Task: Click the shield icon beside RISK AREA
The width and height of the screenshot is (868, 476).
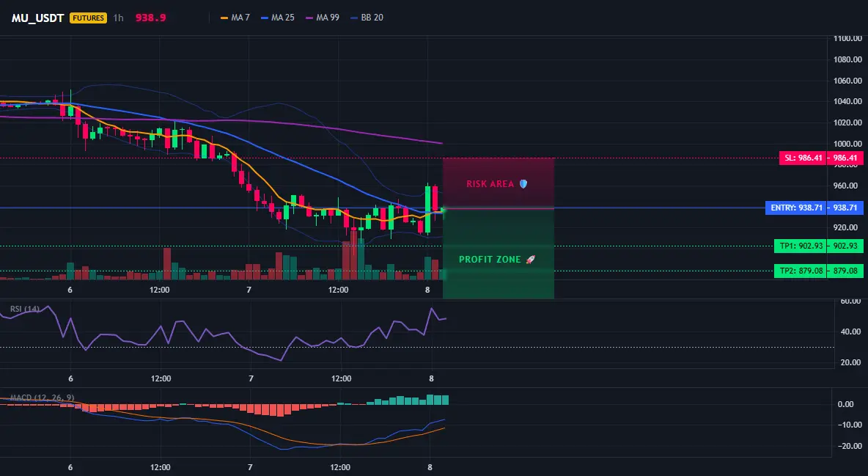Action: pos(523,184)
